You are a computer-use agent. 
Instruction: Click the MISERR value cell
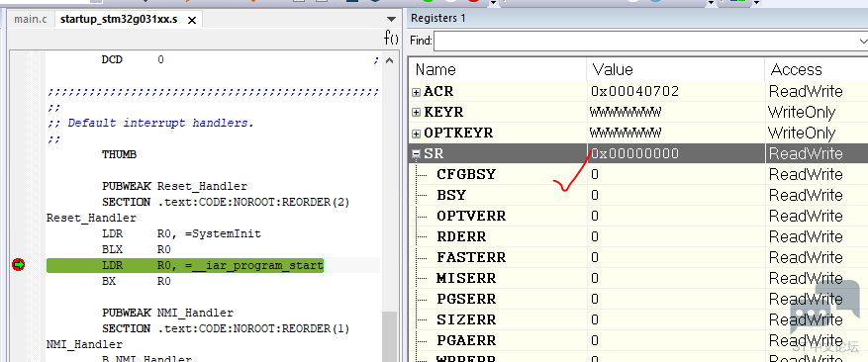point(676,278)
